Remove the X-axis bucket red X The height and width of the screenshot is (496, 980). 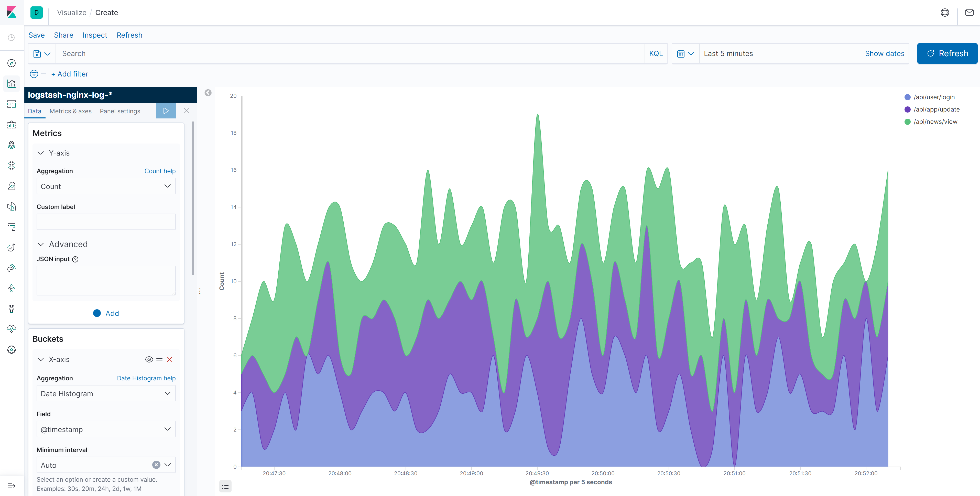click(x=170, y=359)
